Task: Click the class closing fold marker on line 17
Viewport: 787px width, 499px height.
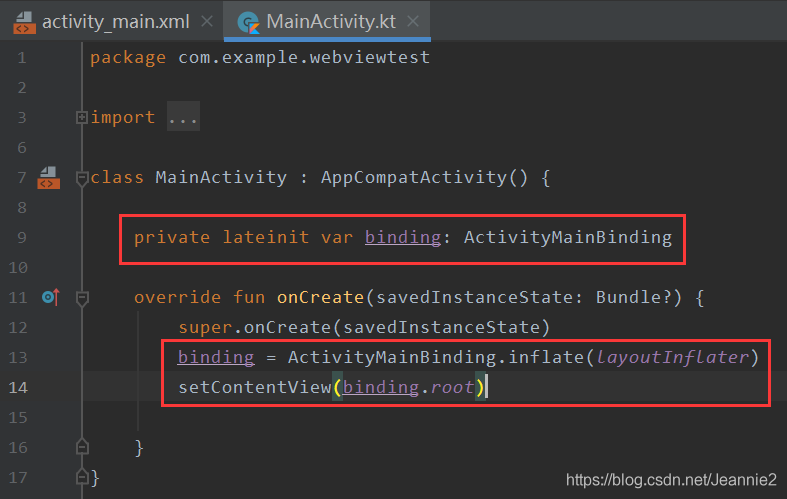Action: [82, 477]
